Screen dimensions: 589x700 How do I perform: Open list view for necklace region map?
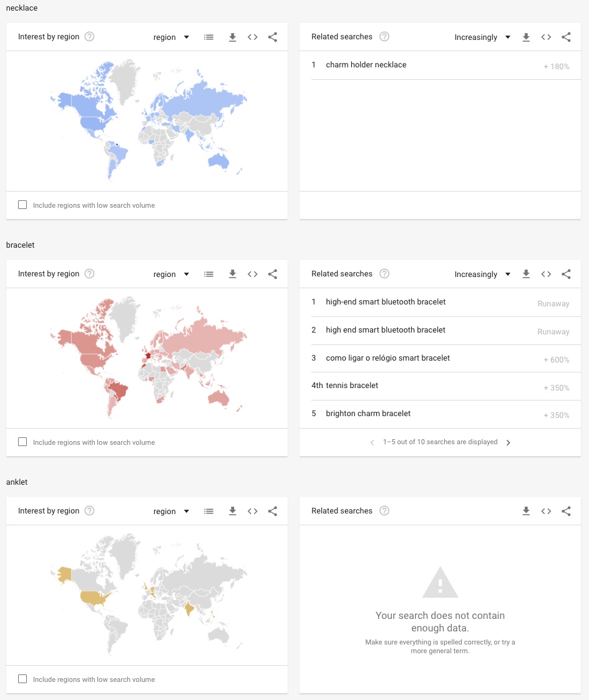pyautogui.click(x=209, y=37)
